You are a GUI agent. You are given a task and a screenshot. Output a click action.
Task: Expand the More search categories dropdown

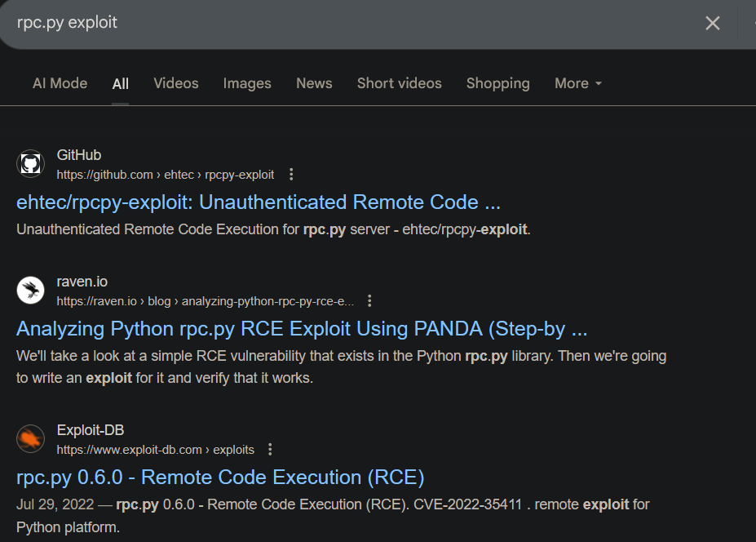577,83
